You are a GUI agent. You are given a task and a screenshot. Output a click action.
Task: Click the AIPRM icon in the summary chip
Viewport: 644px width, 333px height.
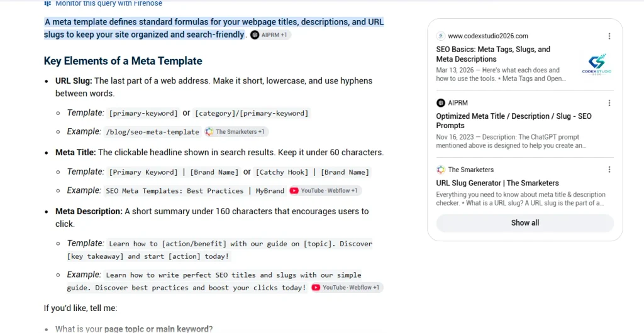coord(255,35)
